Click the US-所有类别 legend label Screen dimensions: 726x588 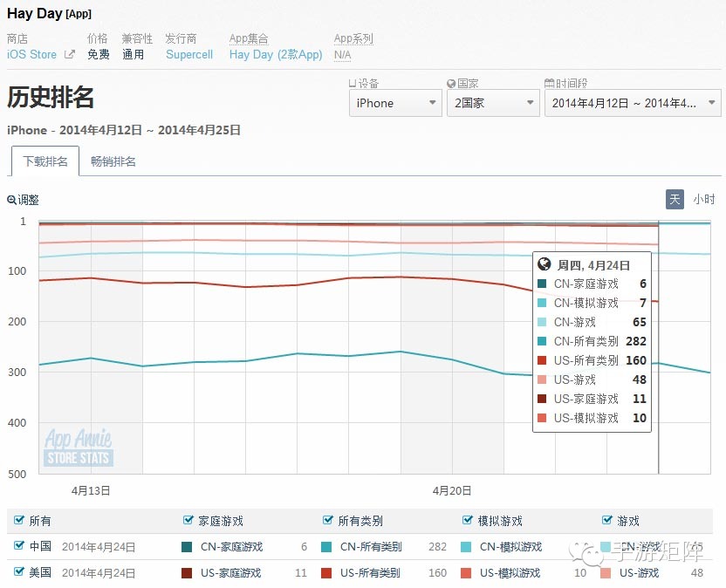click(x=370, y=572)
